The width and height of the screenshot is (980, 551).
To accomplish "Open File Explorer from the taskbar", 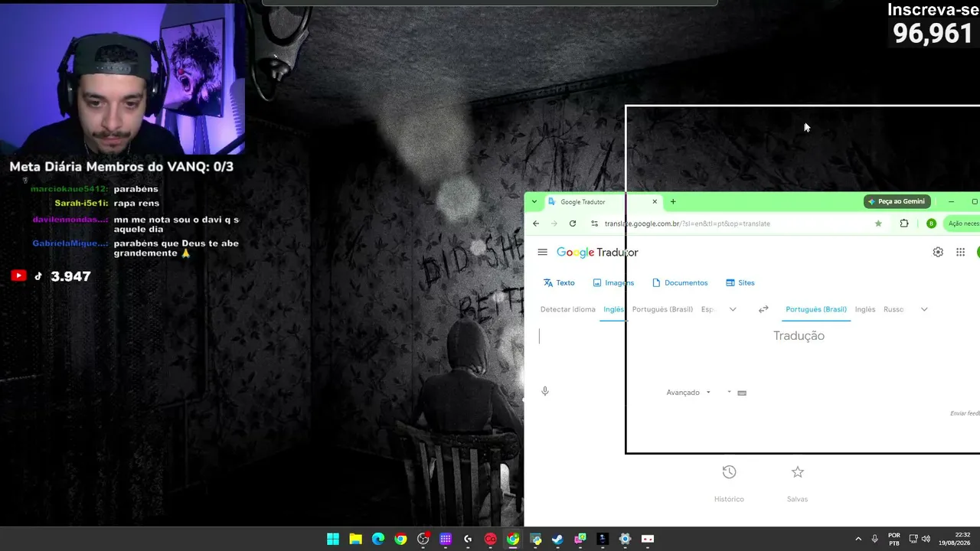I will (x=355, y=539).
